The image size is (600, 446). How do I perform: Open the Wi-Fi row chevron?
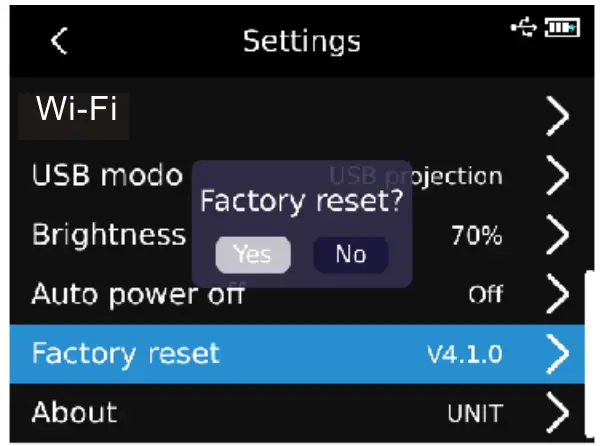(558, 117)
